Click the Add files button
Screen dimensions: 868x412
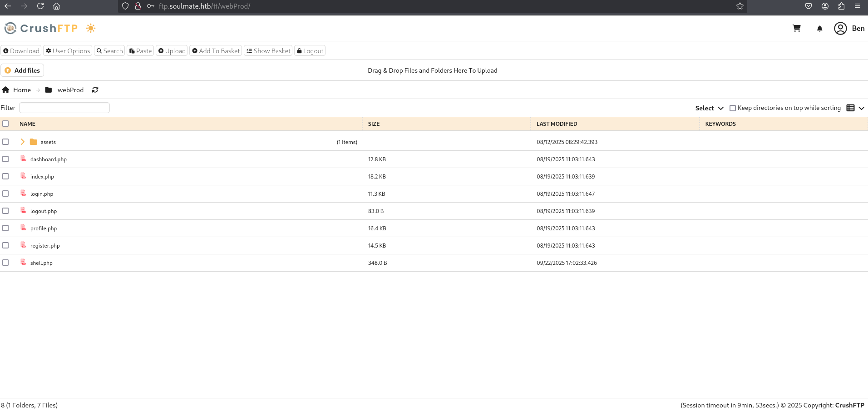22,70
